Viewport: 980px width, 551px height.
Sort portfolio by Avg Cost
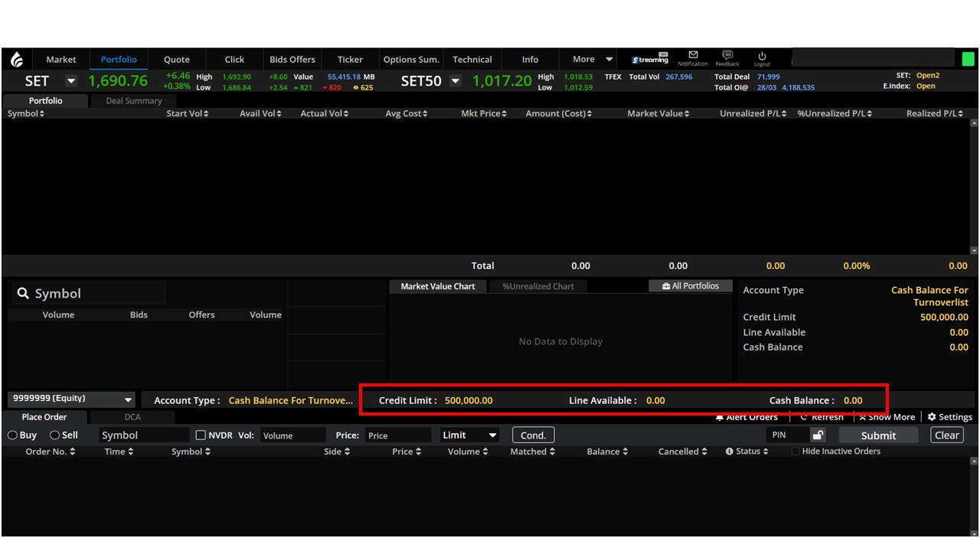tap(407, 113)
